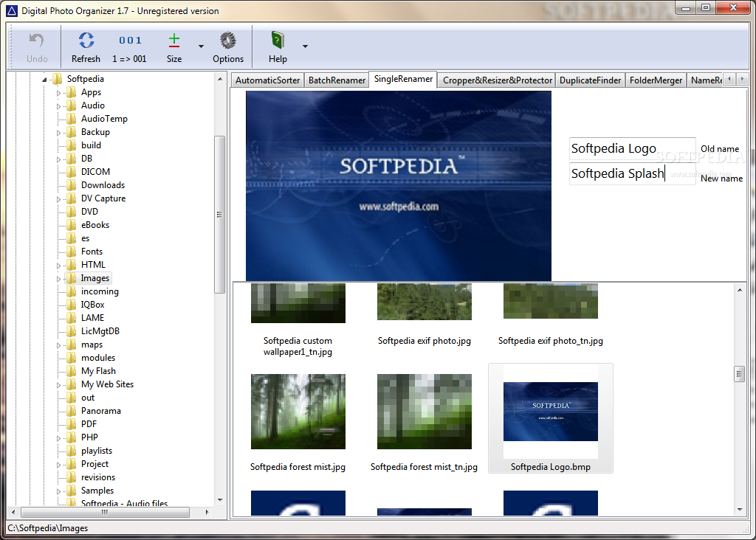Image resolution: width=756 pixels, height=540 pixels.
Task: Select the incoming folder
Action: tap(100, 291)
